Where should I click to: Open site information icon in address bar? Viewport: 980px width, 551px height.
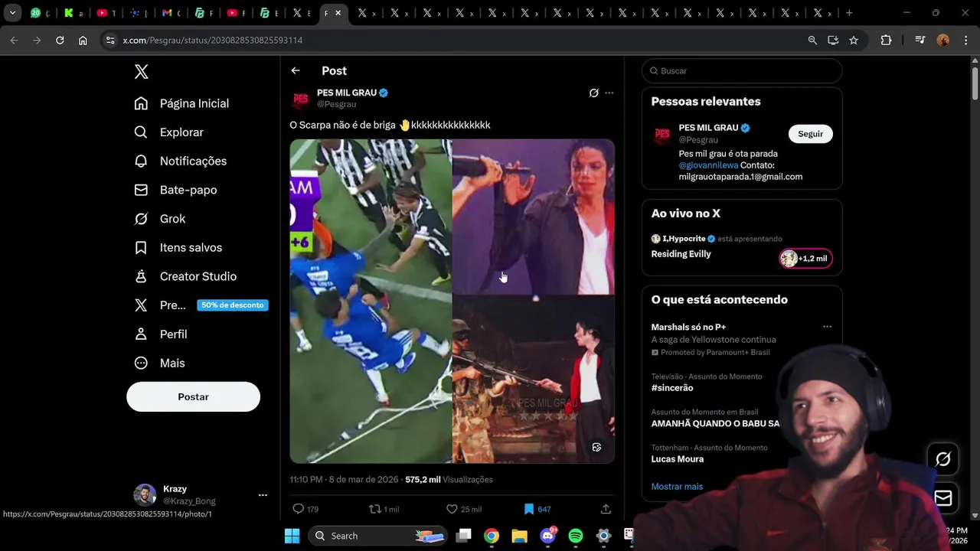[110, 40]
